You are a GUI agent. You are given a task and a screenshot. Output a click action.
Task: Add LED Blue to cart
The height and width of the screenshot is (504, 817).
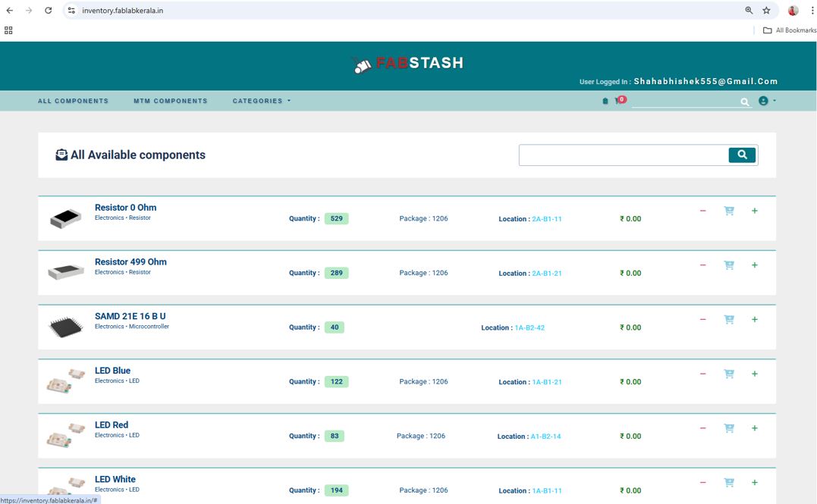click(x=729, y=374)
